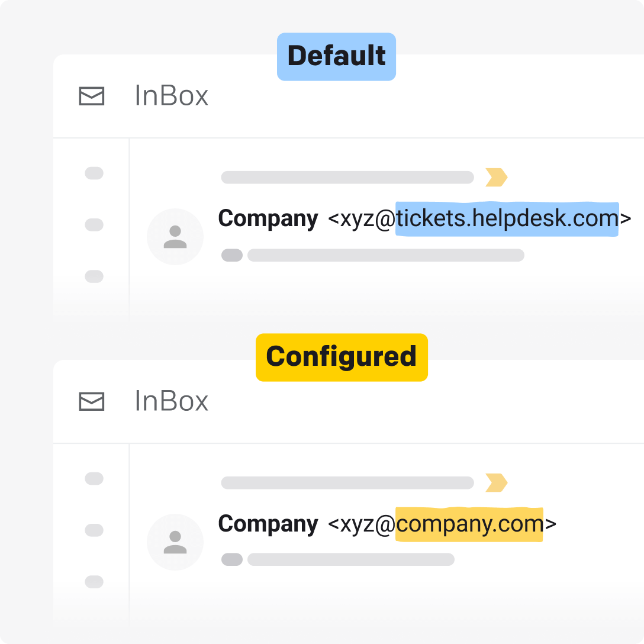Click the gray subject bar in the Default email

point(347,177)
